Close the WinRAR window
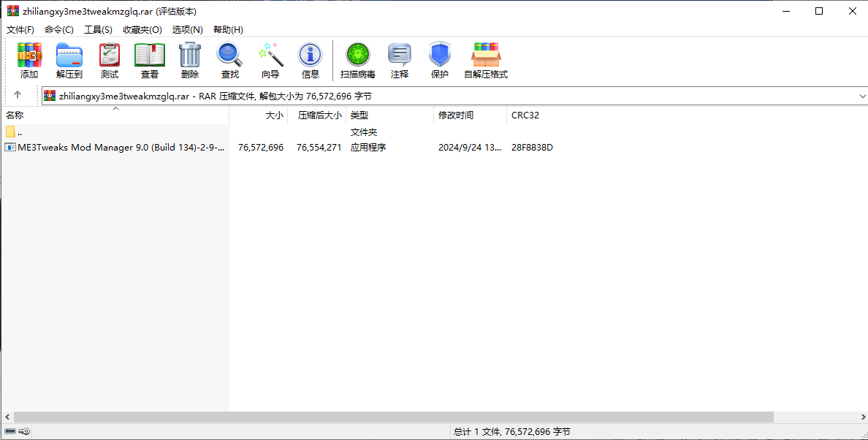The image size is (868, 440). (853, 11)
